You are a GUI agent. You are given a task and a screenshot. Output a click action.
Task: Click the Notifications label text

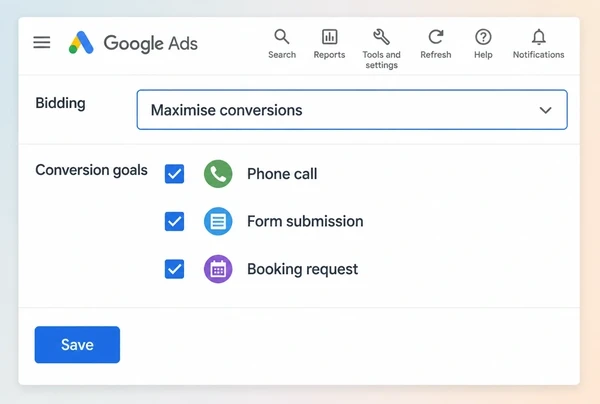(x=539, y=55)
